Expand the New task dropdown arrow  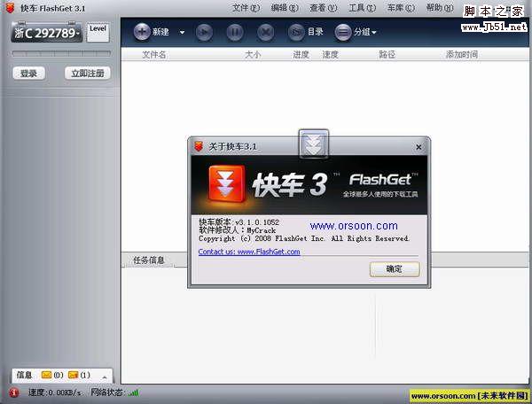182,33
